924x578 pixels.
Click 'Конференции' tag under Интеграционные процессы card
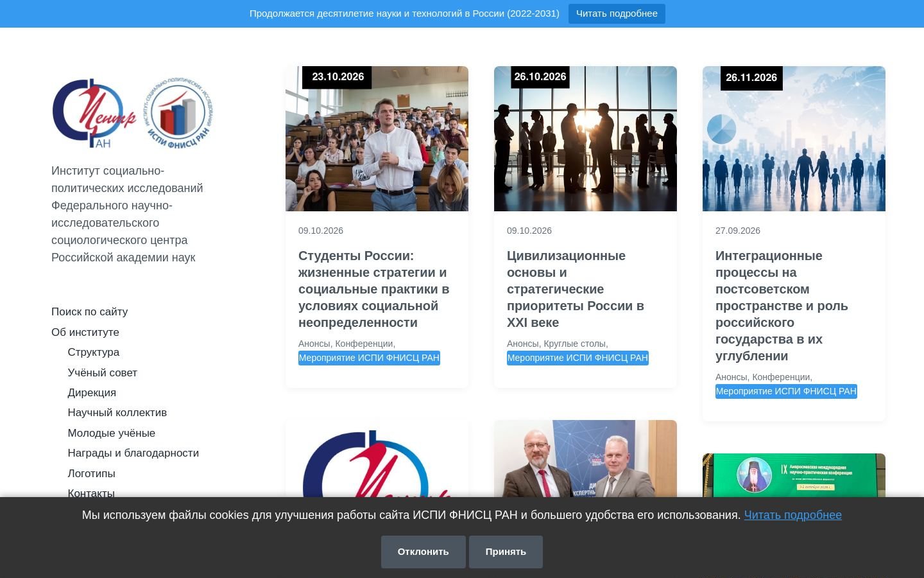pos(781,377)
